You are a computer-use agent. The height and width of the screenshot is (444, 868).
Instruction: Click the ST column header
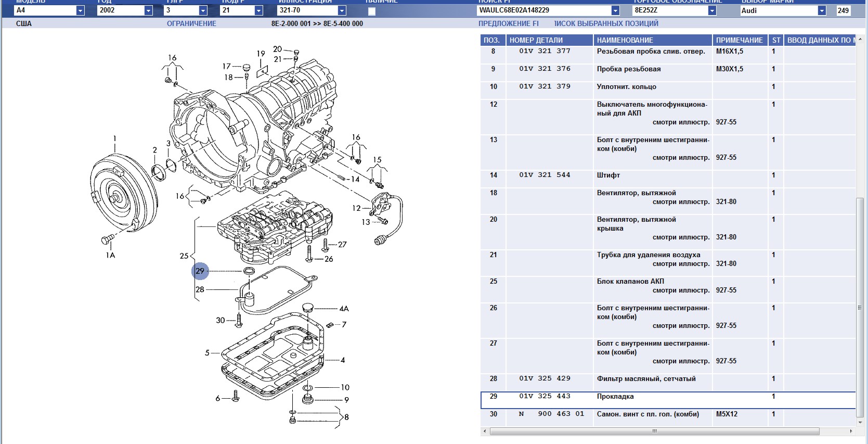pos(776,40)
